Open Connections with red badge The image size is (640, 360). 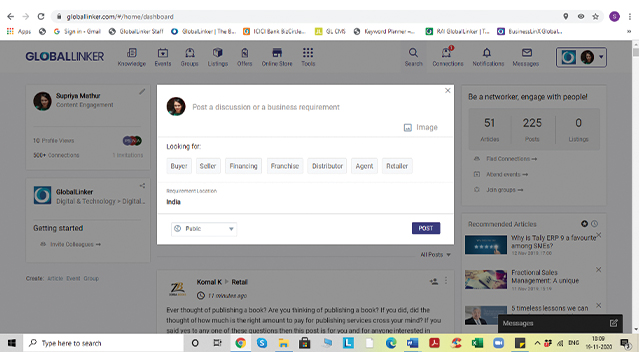tap(447, 53)
